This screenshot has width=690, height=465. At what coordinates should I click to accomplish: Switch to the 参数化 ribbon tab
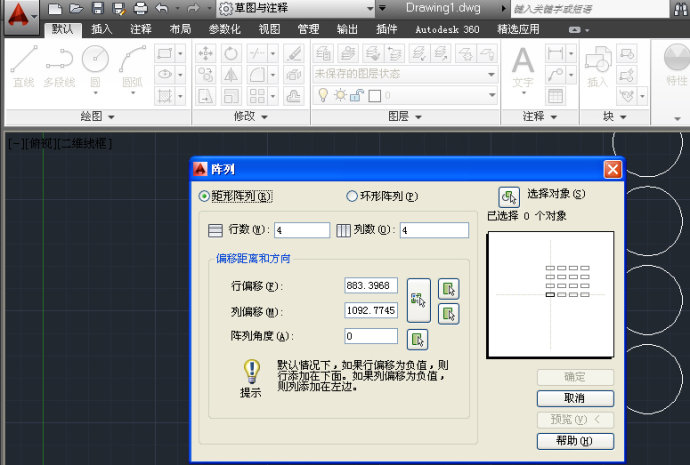[224, 29]
